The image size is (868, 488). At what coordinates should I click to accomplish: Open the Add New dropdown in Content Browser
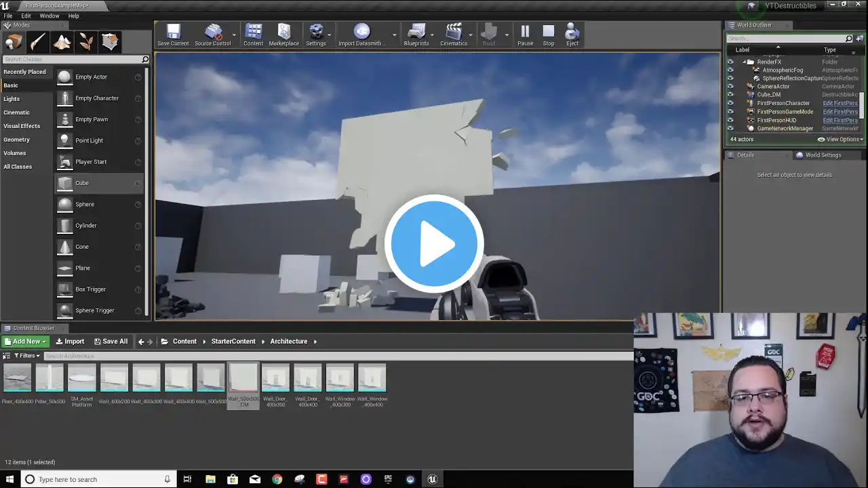click(26, 342)
